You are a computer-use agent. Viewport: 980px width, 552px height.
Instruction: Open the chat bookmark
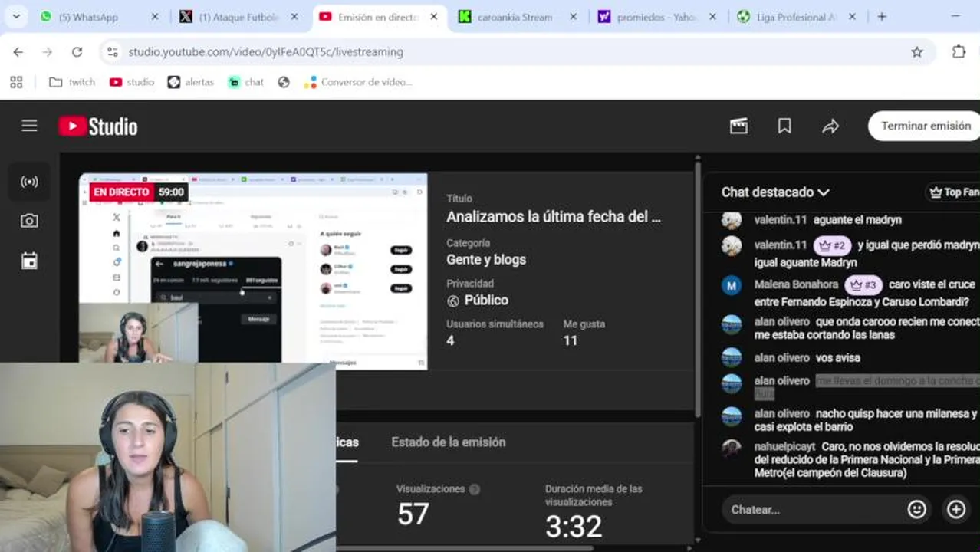click(246, 82)
